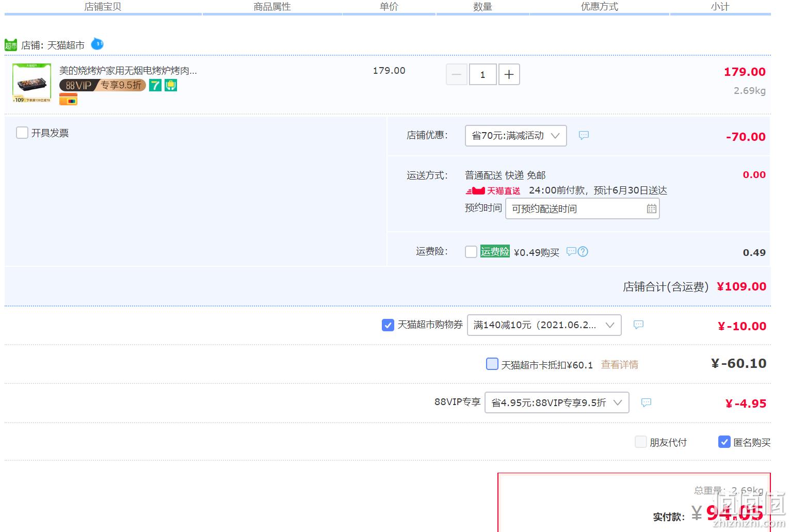The height and width of the screenshot is (532, 790).
Task: Click the 0.49 insurance fee amount
Action: (x=754, y=253)
